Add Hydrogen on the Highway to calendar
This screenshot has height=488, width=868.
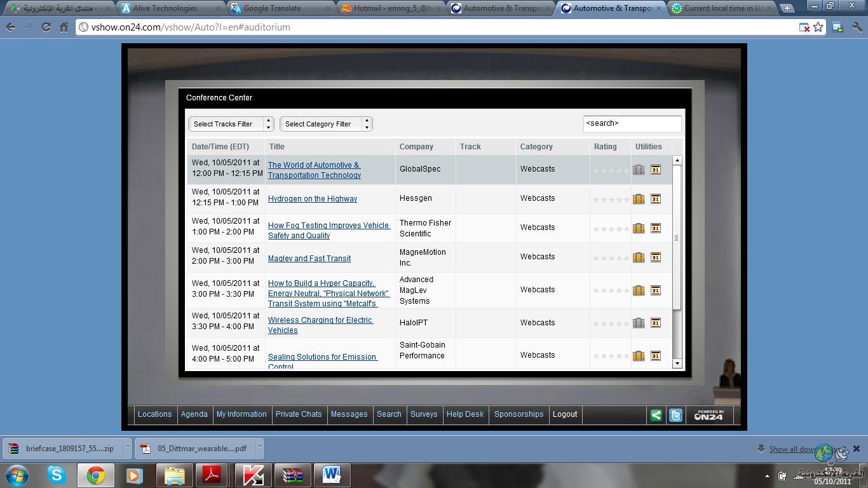click(656, 199)
